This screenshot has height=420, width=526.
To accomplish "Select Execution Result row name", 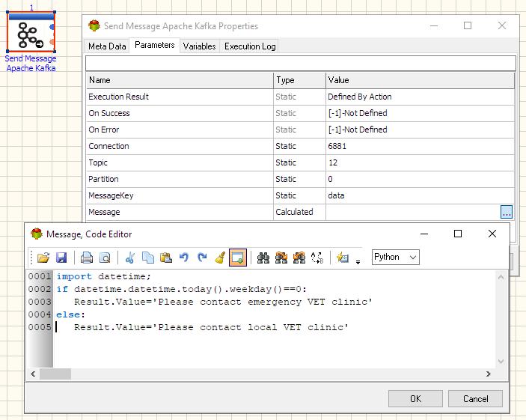I will point(118,97).
